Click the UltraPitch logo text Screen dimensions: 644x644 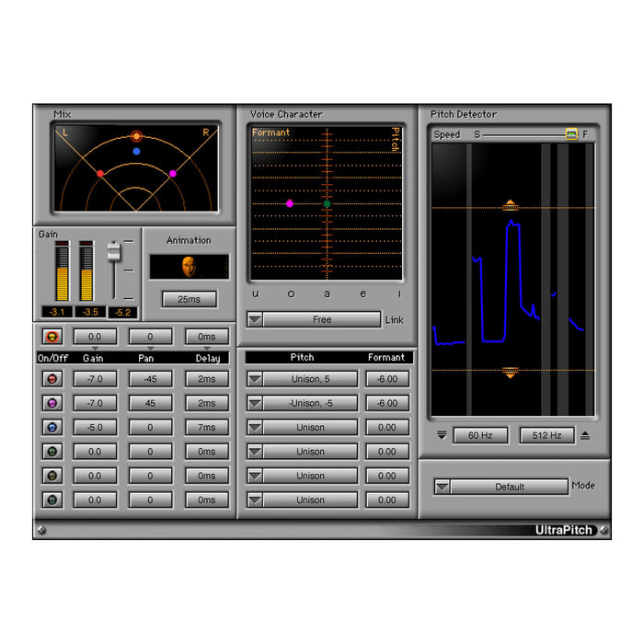(x=563, y=530)
